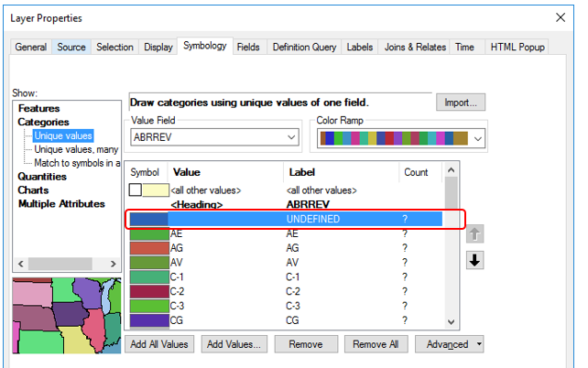588x368 pixels.
Task: Close the Layer Properties dialog
Action: point(559,16)
